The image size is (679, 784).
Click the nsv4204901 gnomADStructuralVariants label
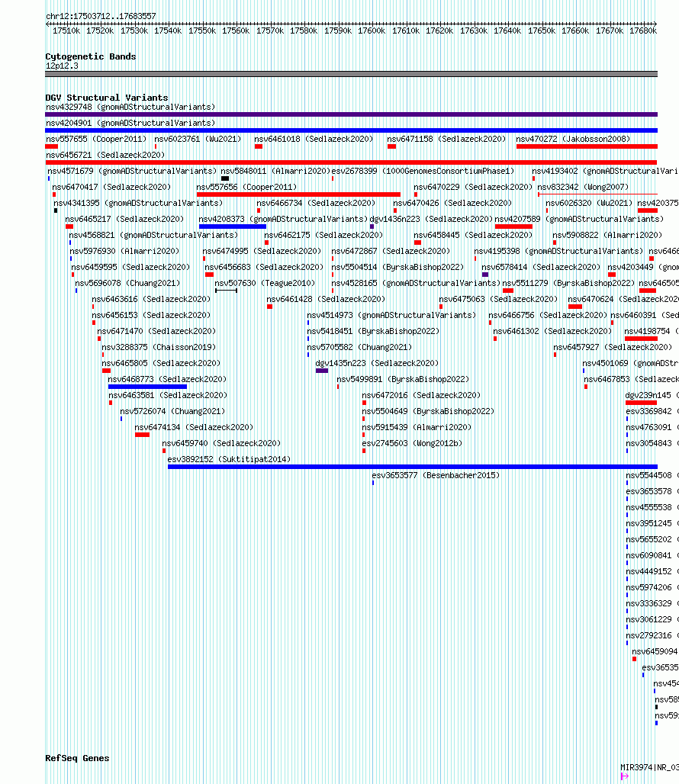point(130,123)
